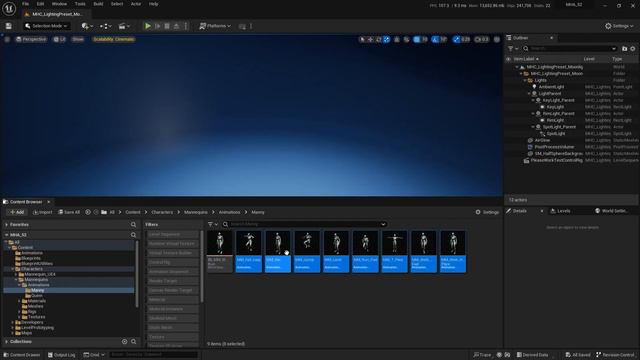Image resolution: width=640 pixels, height=360 pixels.
Task: Open the Edit menu
Action: pyautogui.click(x=40, y=4)
